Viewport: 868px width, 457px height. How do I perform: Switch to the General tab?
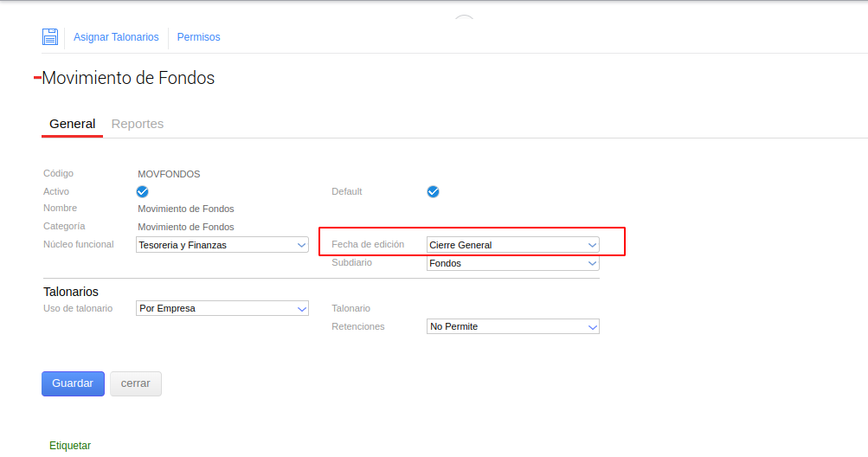point(72,124)
